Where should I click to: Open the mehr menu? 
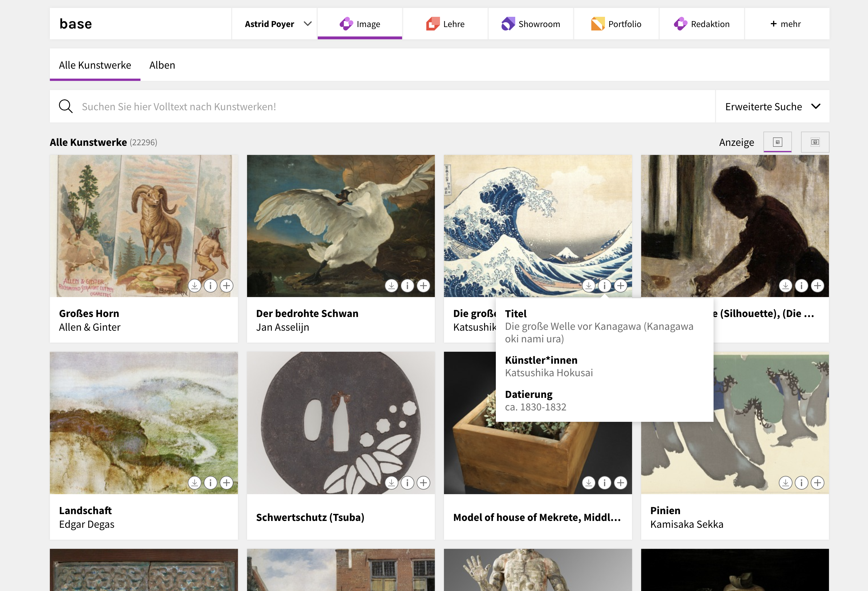787,24
